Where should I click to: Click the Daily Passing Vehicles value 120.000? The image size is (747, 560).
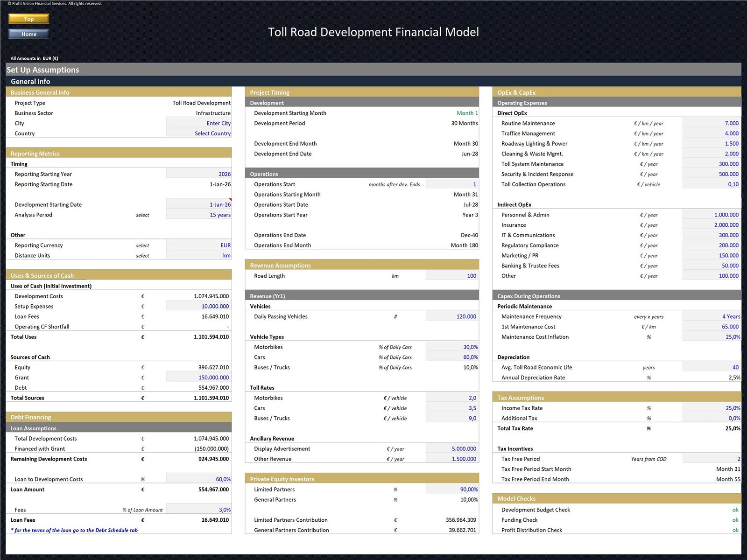point(451,316)
